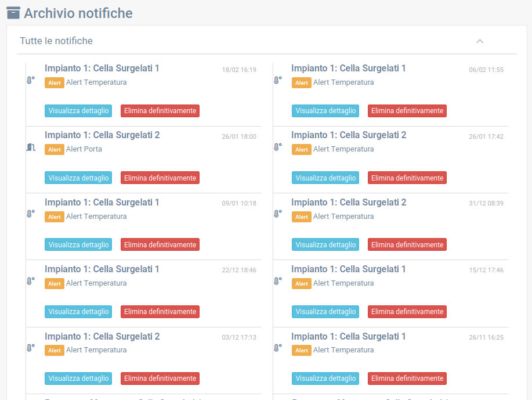Click thermometer icon of 26/01 17:42 notification
This screenshot has width=532, height=400.
[x=277, y=147]
